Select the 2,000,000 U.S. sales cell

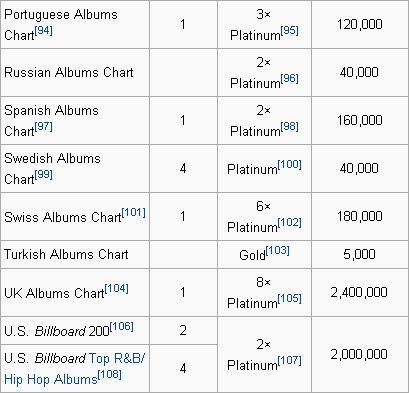(x=359, y=355)
